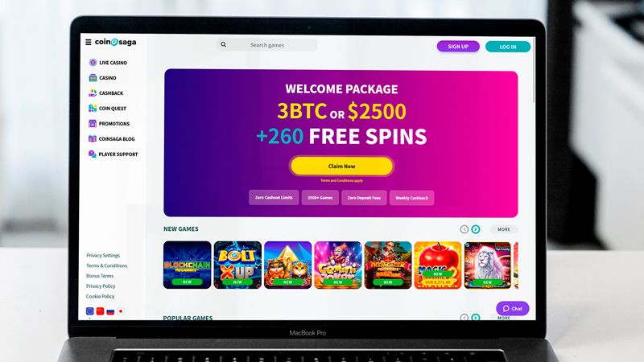Image resolution: width=644 pixels, height=362 pixels.
Task: Click the Log In button
Action: point(508,47)
